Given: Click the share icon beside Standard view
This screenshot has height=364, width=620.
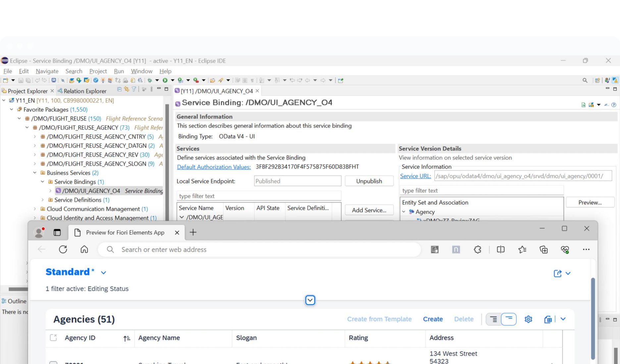Looking at the screenshot, I should tap(558, 273).
